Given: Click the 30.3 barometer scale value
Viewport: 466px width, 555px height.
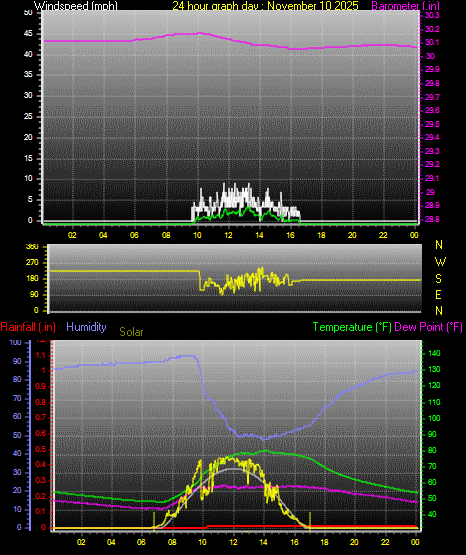Looking at the screenshot, I should pyautogui.click(x=432, y=15).
